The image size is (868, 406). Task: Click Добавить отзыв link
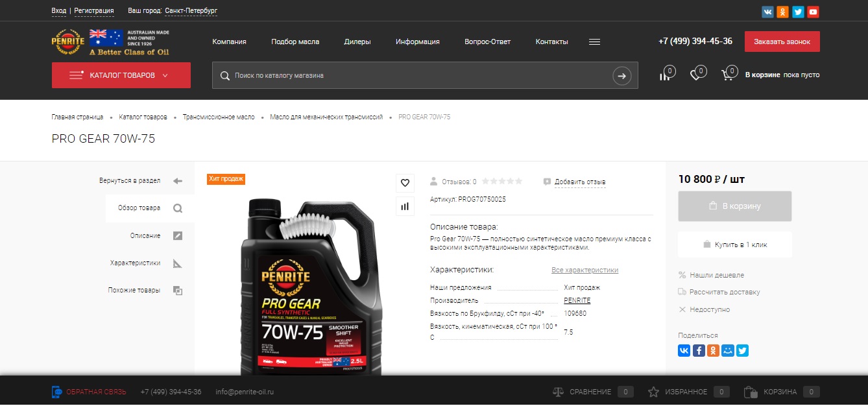pos(580,182)
